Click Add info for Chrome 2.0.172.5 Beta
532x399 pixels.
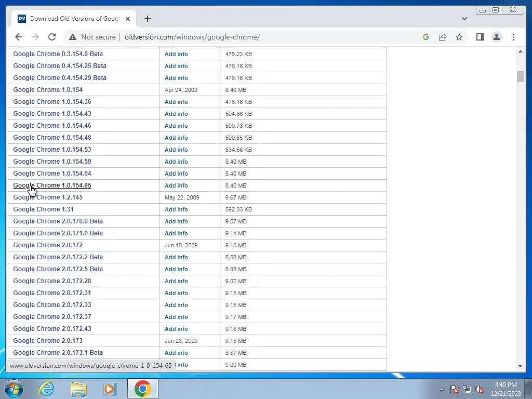point(176,269)
